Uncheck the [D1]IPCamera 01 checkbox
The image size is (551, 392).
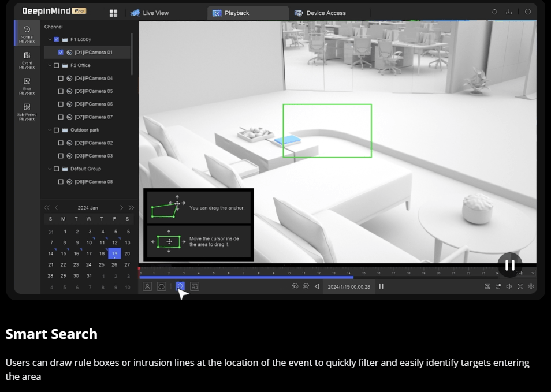pos(61,53)
